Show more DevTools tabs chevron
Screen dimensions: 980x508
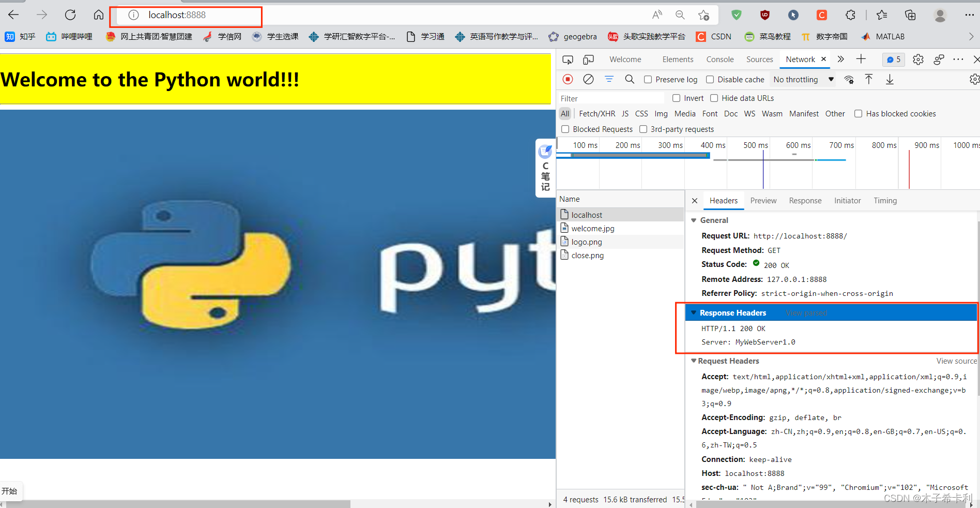point(841,59)
